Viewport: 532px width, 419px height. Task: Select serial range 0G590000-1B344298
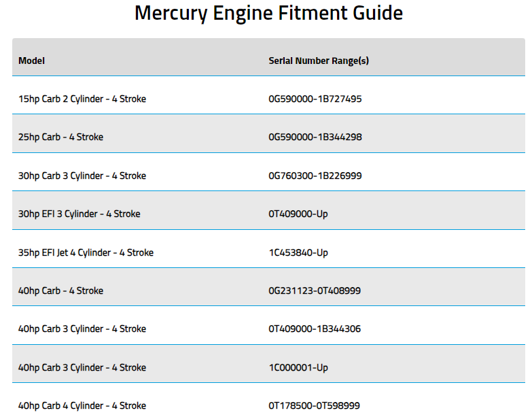[x=315, y=137]
